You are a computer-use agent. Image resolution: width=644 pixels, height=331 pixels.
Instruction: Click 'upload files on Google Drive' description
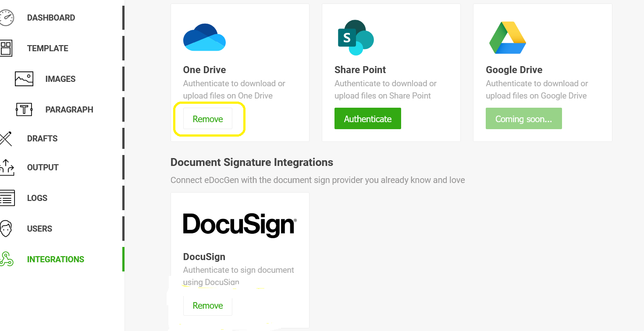click(x=536, y=95)
